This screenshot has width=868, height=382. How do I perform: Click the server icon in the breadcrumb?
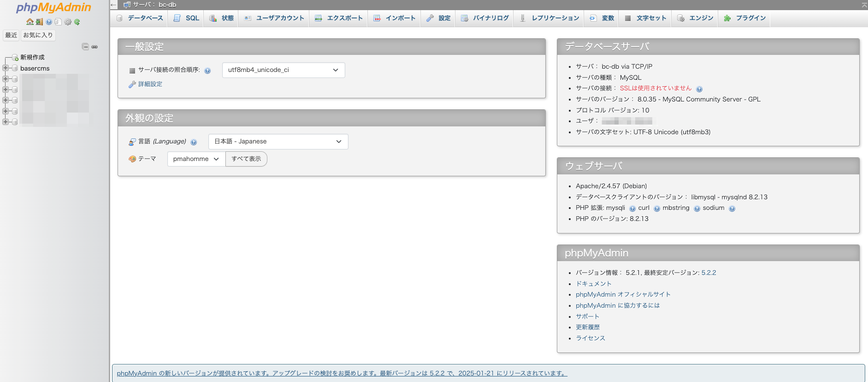click(127, 5)
